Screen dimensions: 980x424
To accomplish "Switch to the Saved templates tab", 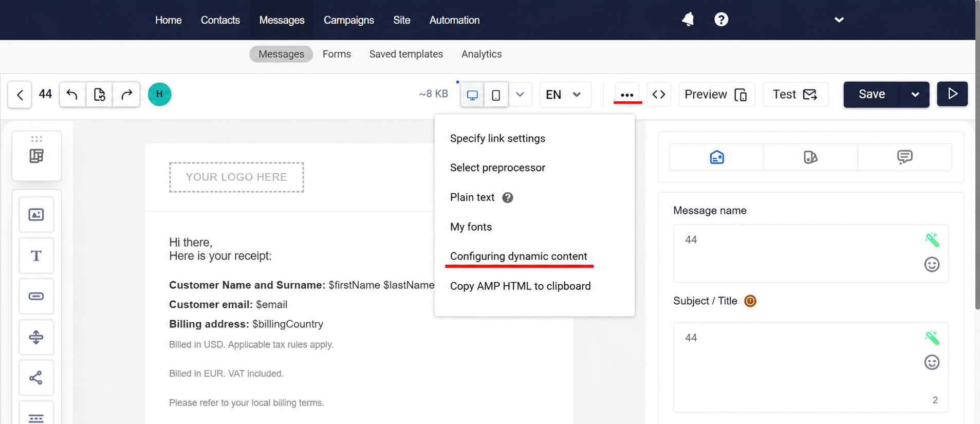I will (406, 54).
